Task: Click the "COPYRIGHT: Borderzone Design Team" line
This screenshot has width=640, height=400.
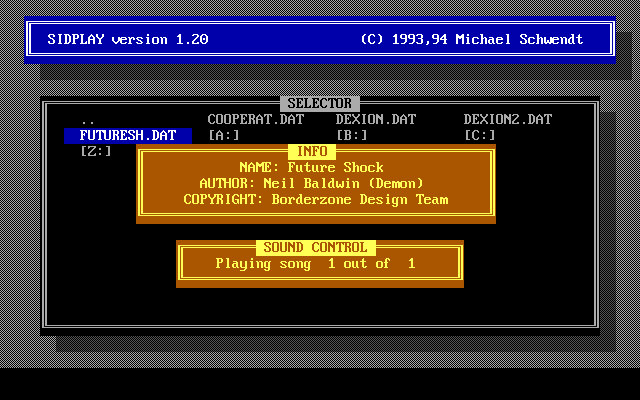Action: (x=316, y=200)
